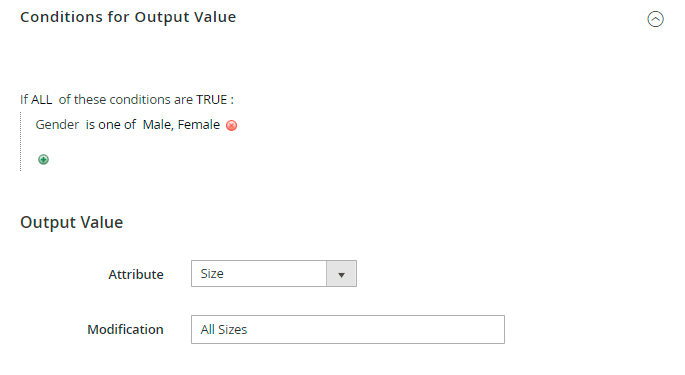The image size is (685, 375).
Task: Click the Female value in Gender condition
Action: tap(199, 125)
